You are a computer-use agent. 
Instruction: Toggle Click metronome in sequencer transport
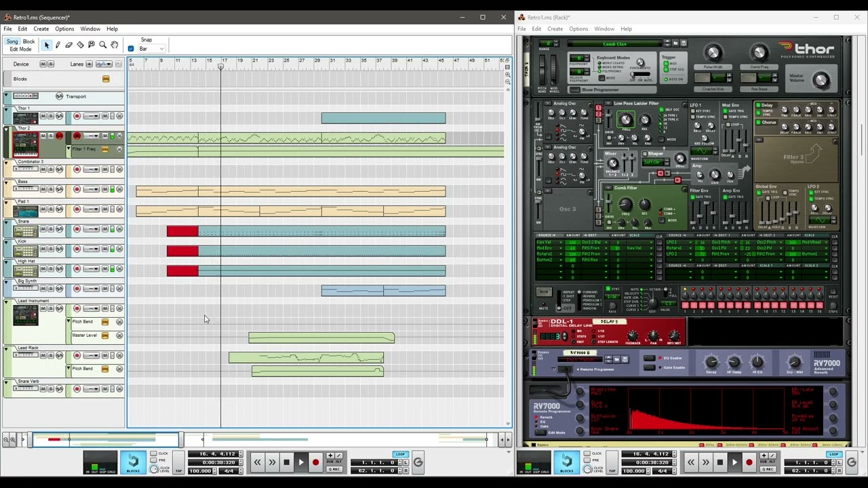point(154,453)
